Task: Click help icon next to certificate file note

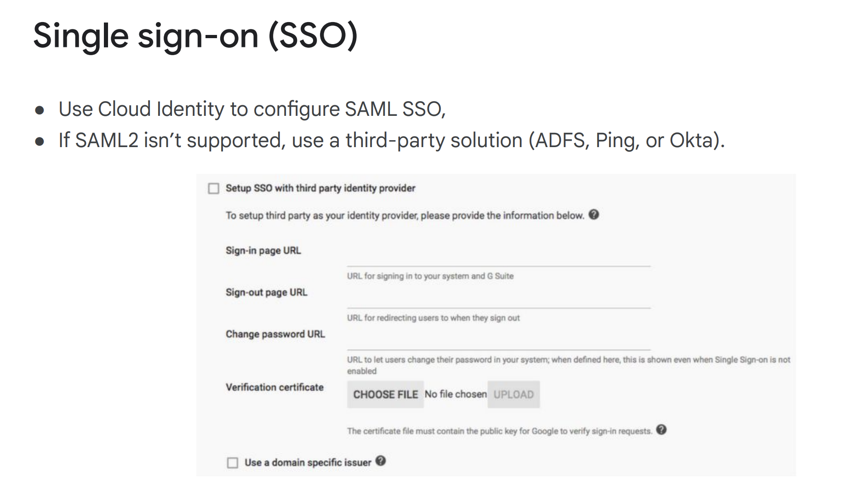Action: tap(661, 430)
